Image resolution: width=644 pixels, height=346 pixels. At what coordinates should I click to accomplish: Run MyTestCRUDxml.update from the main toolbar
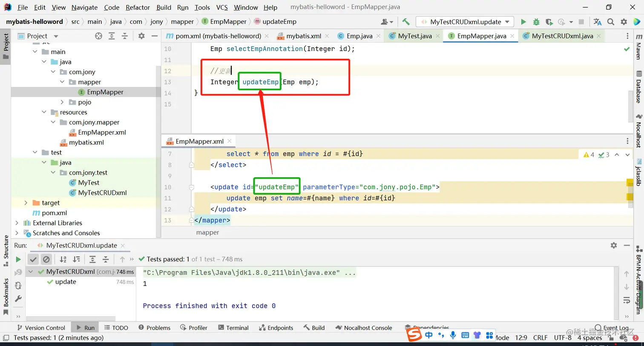tap(523, 22)
